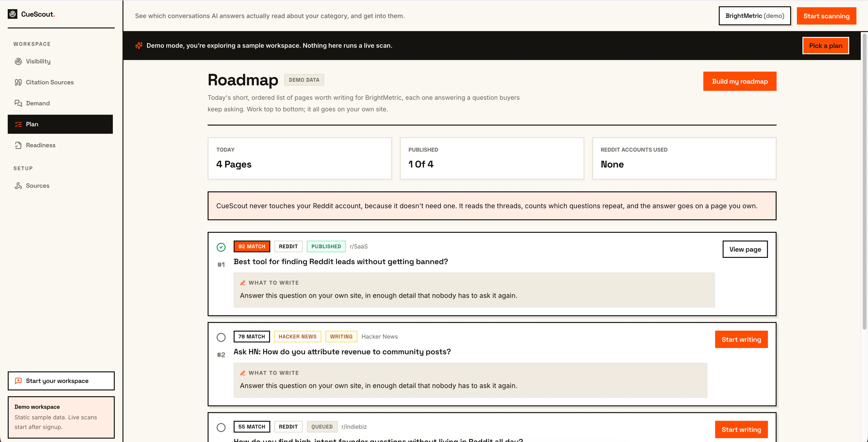This screenshot has width=868, height=442.
Task: Open the Visibility section
Action: click(60, 61)
